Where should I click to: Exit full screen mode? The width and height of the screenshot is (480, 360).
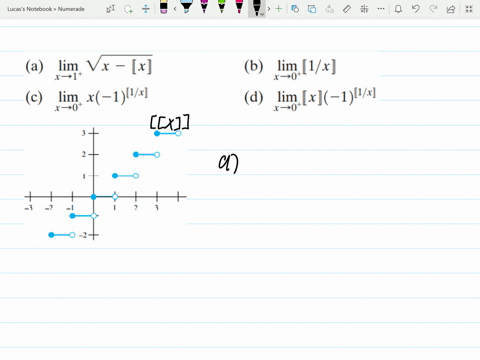469,9
